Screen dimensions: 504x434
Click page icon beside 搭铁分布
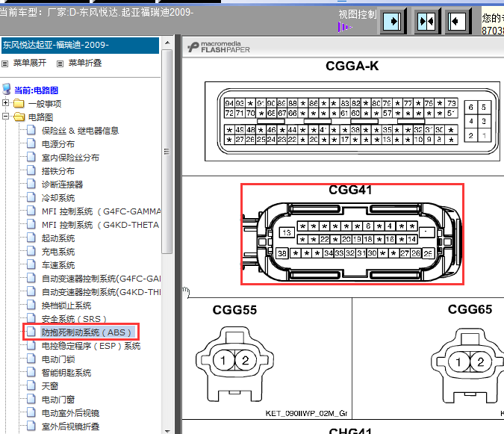point(31,170)
